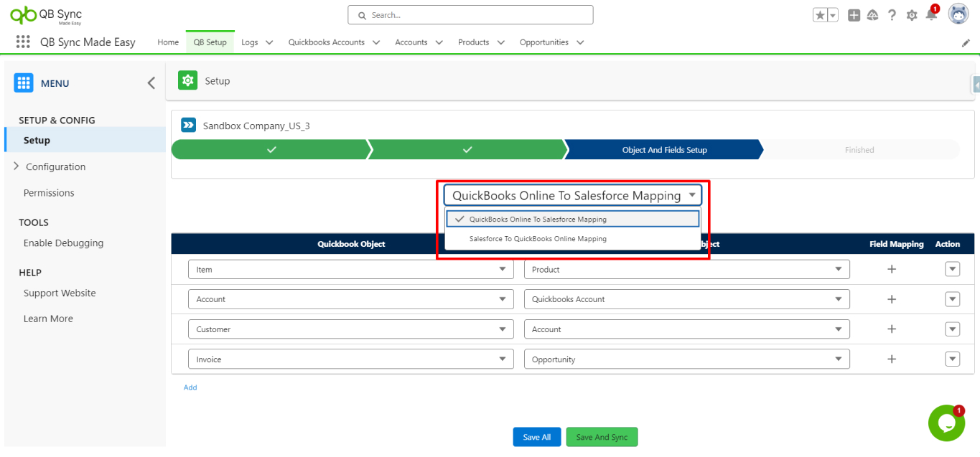This screenshot has height=457, width=980.
Task: Click the blue MENU grid icon
Action: (x=24, y=83)
